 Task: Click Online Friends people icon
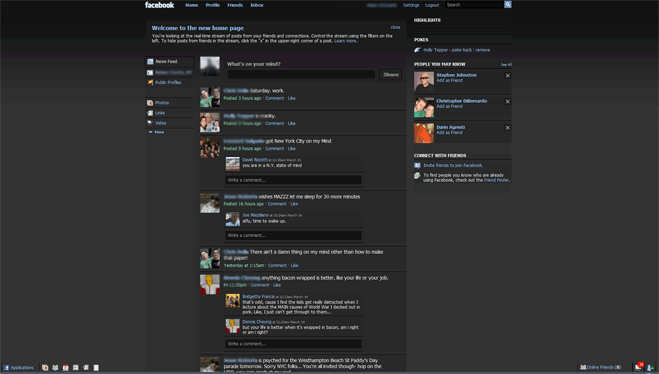pyautogui.click(x=583, y=367)
